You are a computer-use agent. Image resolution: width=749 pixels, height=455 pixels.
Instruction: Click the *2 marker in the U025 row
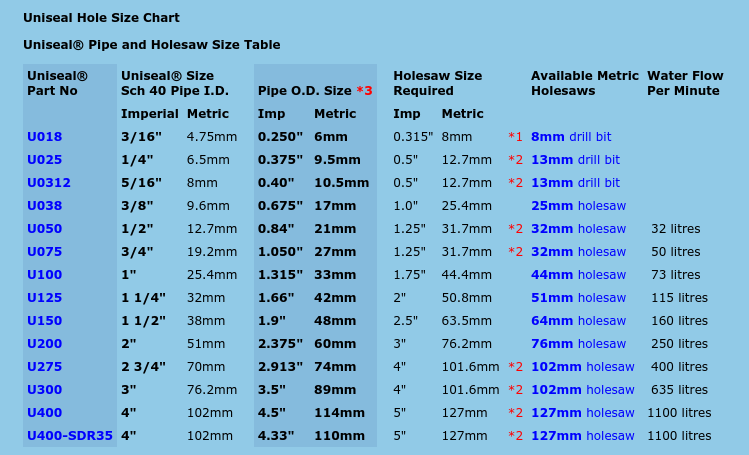click(x=515, y=160)
